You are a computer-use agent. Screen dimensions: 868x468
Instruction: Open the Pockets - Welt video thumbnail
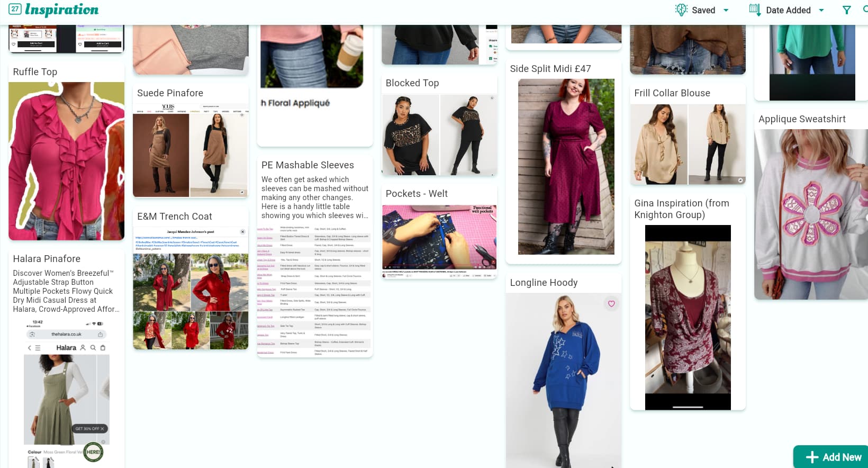439,239
